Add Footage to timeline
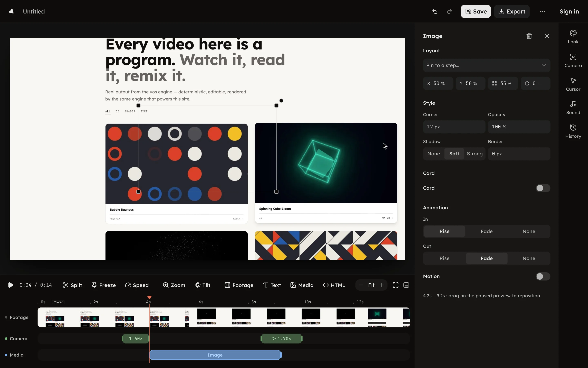 239,285
